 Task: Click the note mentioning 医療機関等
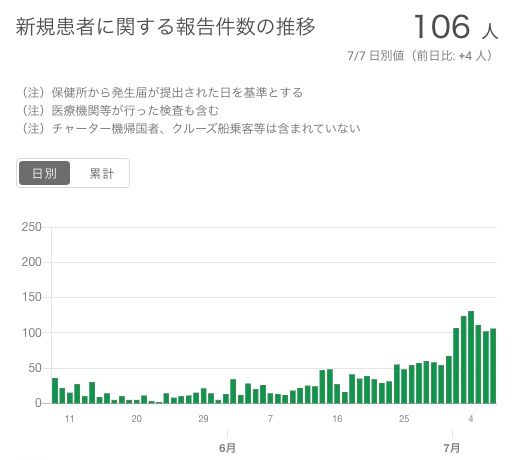point(119,110)
